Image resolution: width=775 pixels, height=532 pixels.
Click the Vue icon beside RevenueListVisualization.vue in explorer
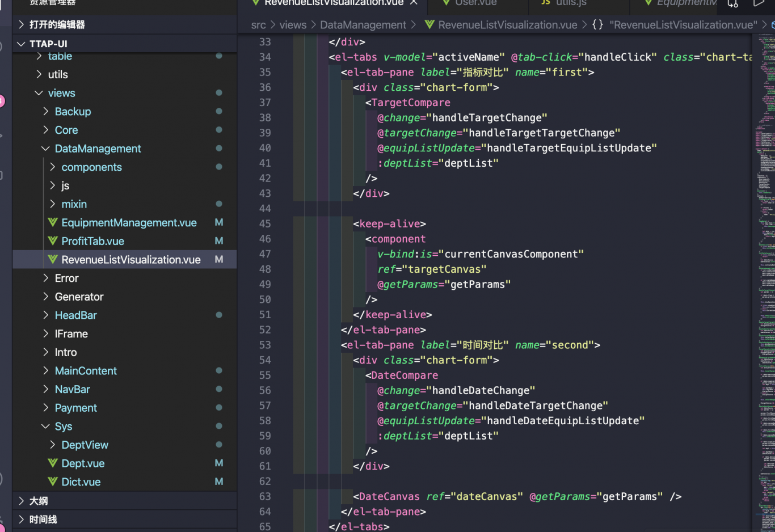[x=53, y=259]
